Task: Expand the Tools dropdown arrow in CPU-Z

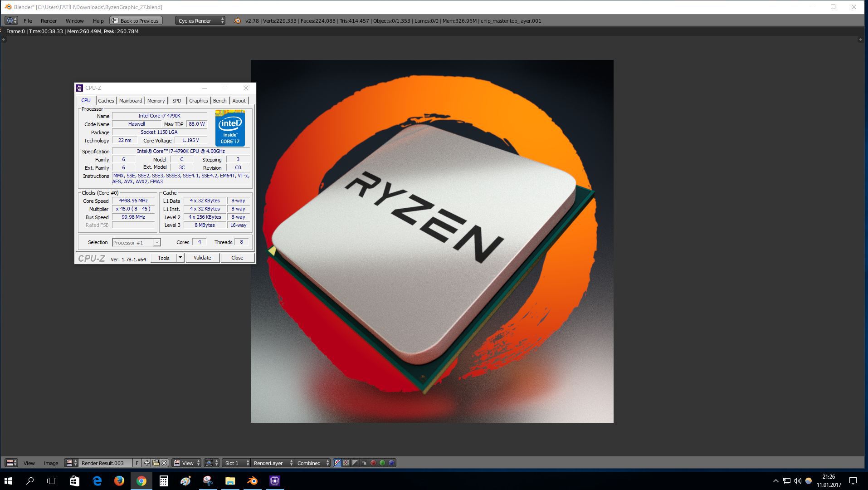Action: point(180,258)
